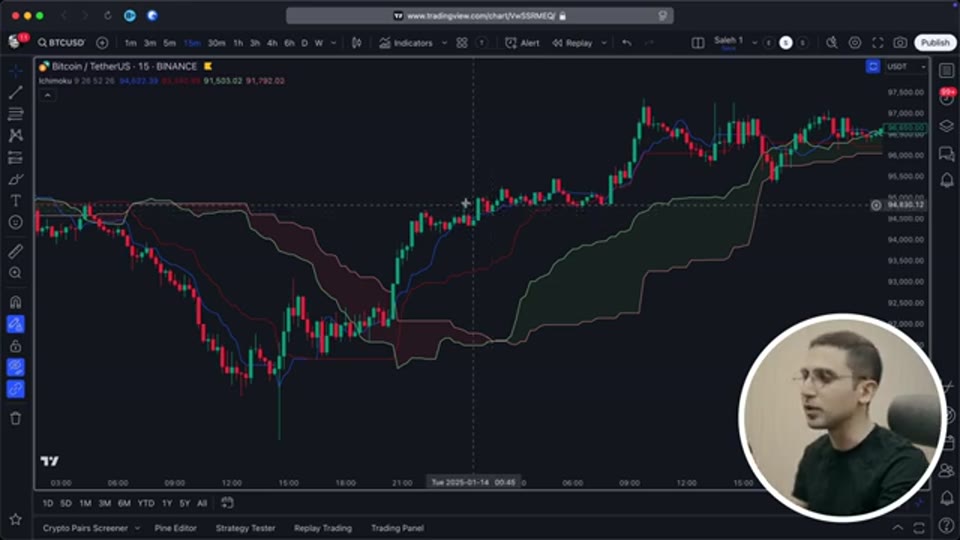The image size is (960, 540).
Task: Switch to the D daily interval
Action: [304, 43]
